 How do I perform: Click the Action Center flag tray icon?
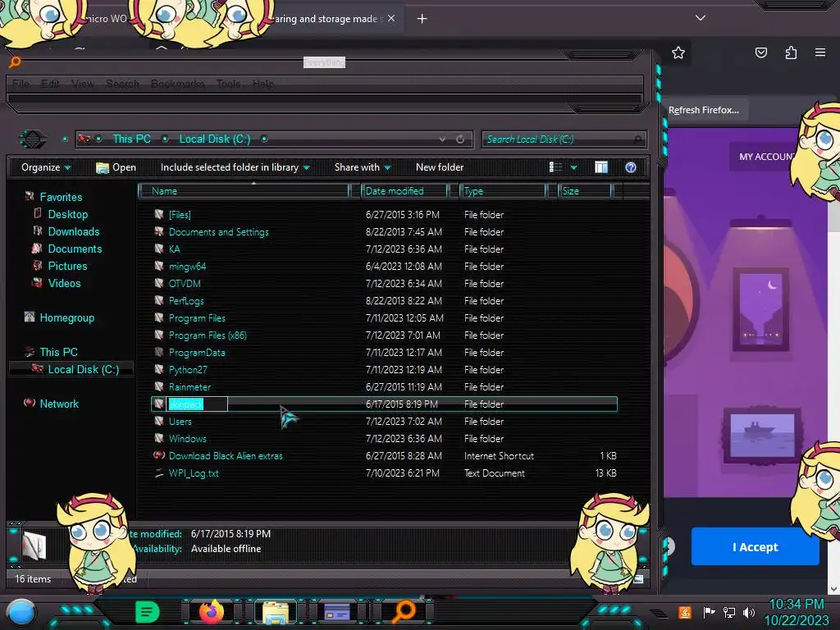(x=709, y=612)
